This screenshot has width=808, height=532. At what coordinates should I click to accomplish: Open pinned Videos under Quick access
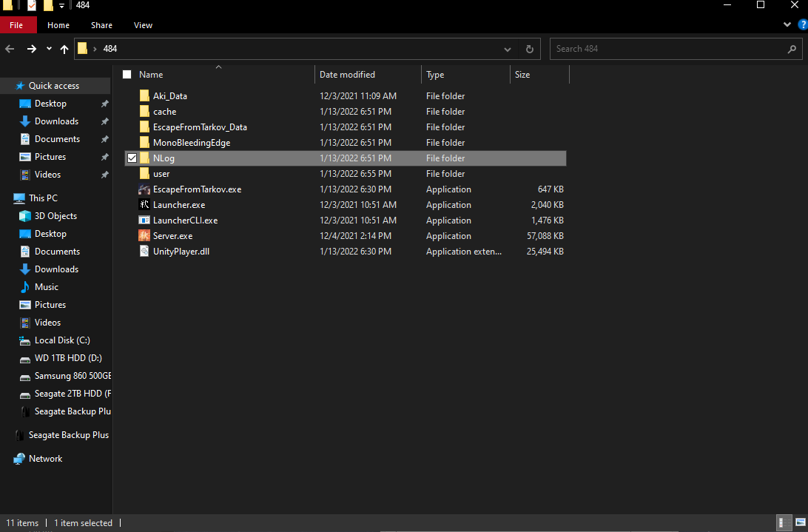[47, 175]
